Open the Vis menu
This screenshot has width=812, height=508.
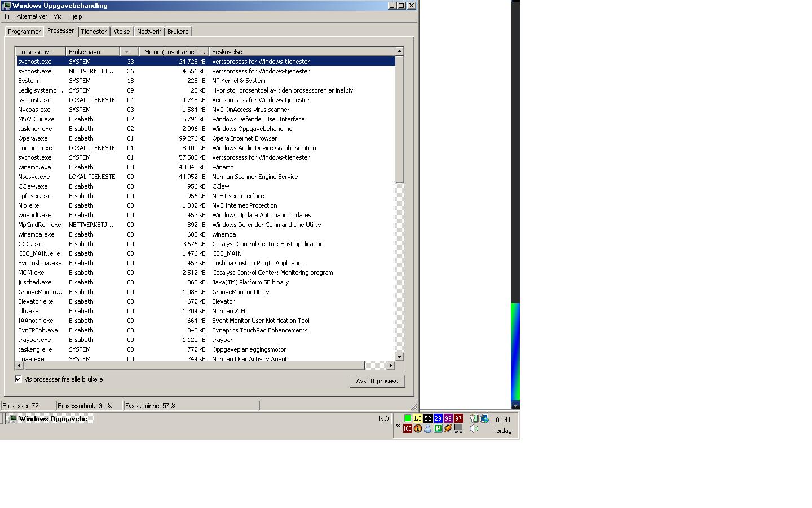(58, 16)
